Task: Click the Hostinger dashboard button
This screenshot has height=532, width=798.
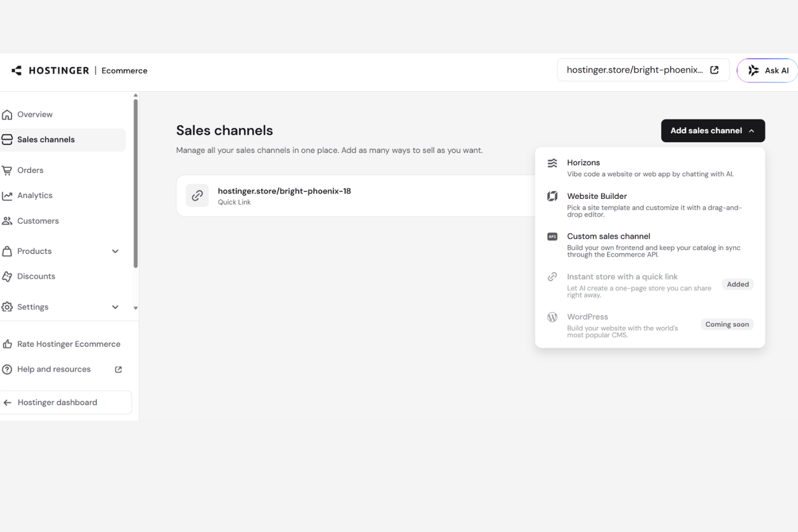Action: tap(65, 403)
